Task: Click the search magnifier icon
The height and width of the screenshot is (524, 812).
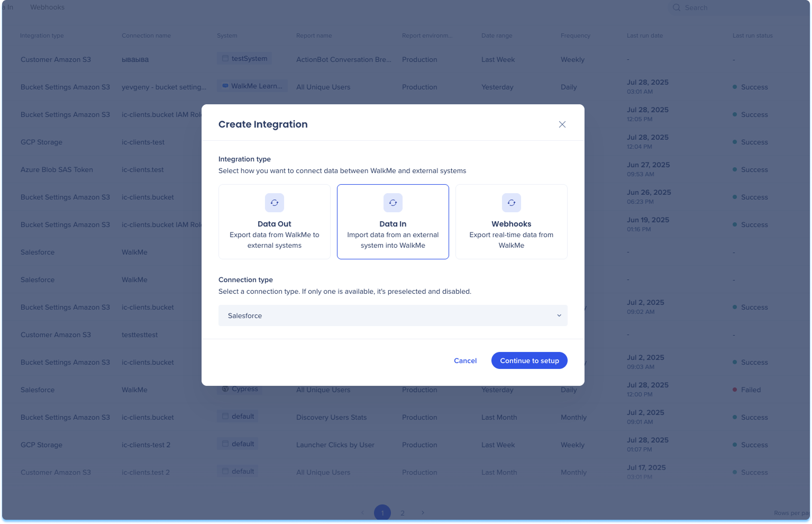Action: pyautogui.click(x=676, y=7)
